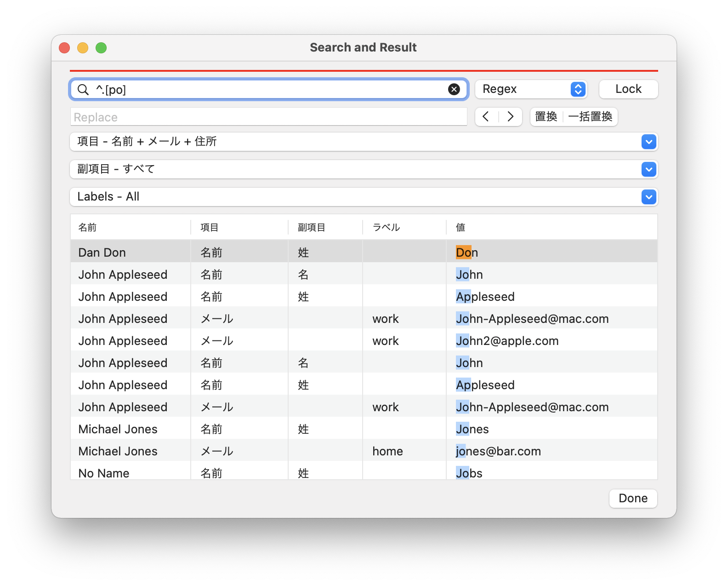Sort by the 値 column header
The width and height of the screenshot is (728, 586).
460,227
